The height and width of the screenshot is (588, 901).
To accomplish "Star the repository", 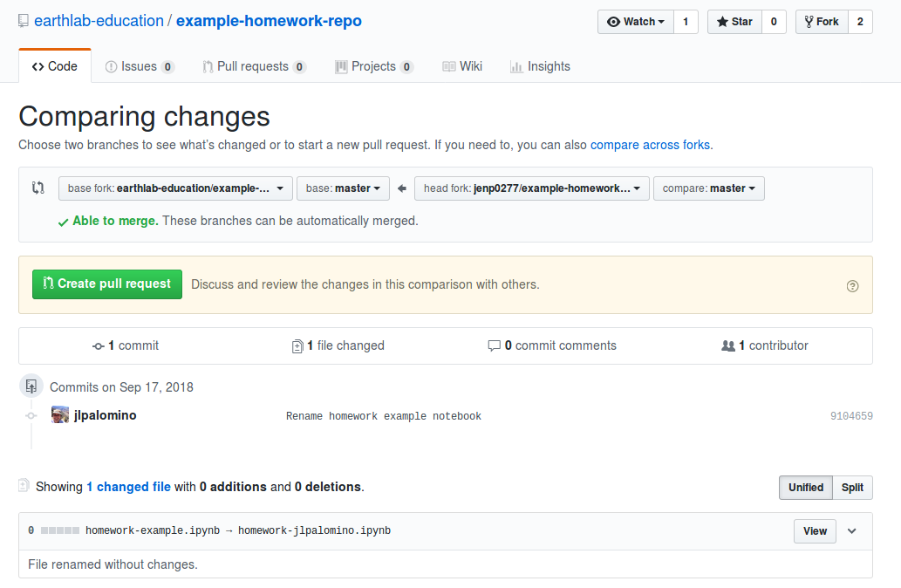I will (x=734, y=22).
